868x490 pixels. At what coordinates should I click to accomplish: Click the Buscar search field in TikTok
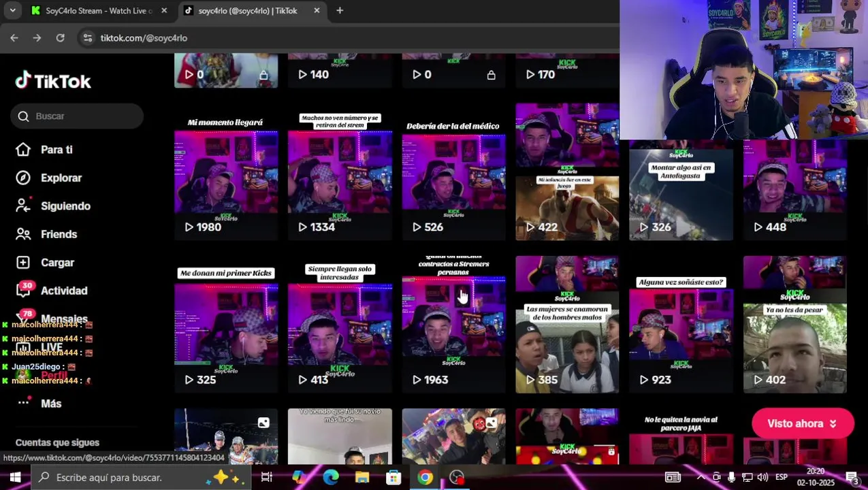click(x=77, y=116)
